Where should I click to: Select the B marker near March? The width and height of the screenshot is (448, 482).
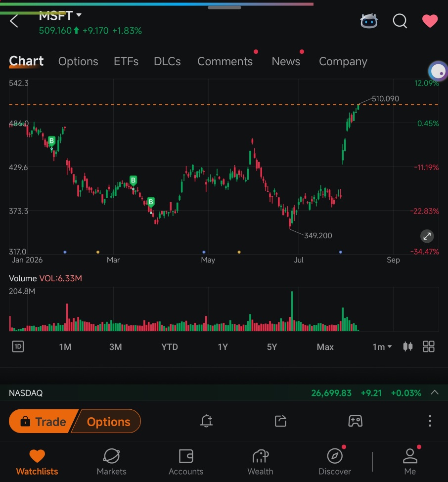click(133, 180)
